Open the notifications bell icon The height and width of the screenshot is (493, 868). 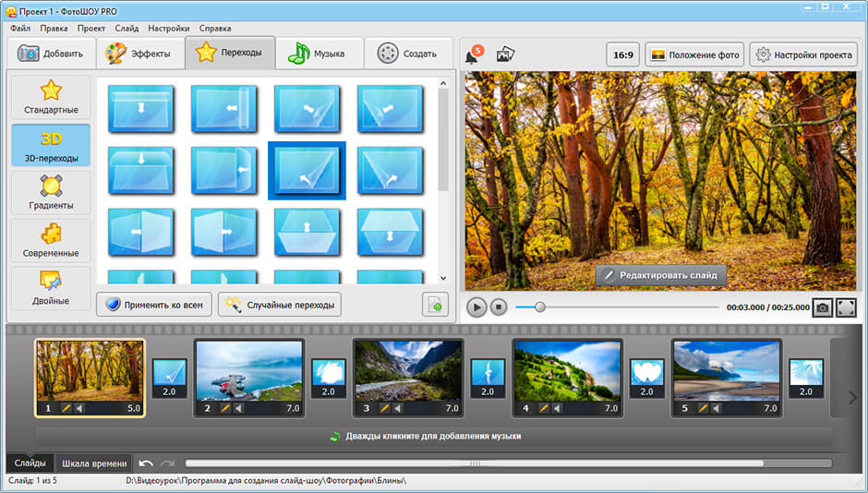coord(474,54)
